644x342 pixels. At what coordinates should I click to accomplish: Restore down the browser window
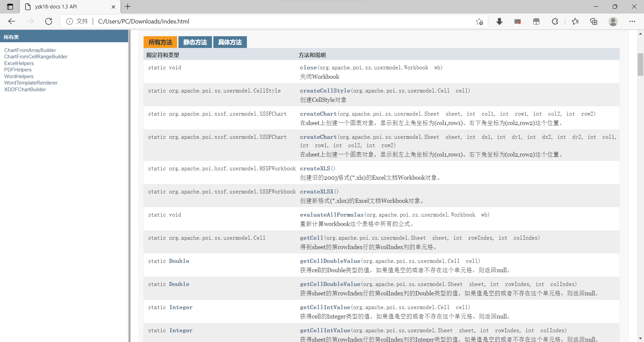pos(615,7)
